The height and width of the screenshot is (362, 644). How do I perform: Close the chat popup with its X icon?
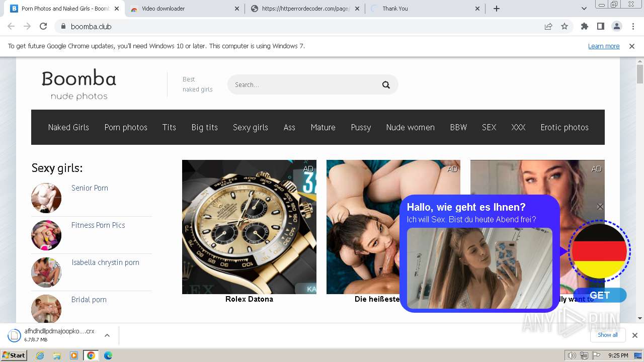(x=600, y=207)
